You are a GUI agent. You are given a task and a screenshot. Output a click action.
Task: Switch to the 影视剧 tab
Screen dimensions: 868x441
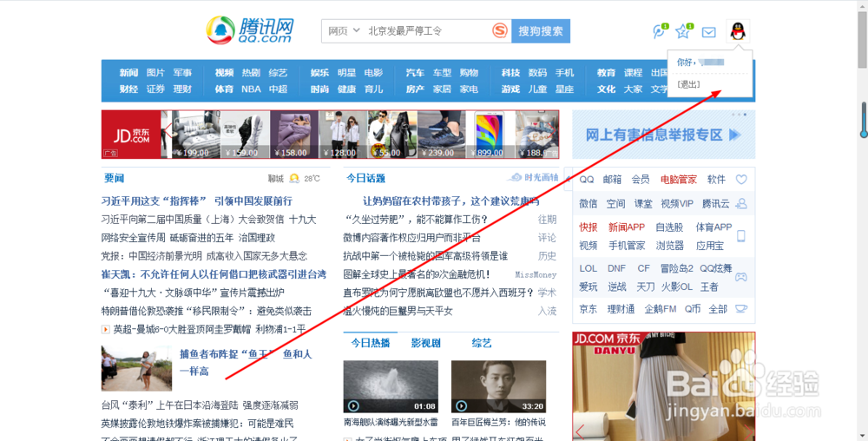click(x=425, y=343)
